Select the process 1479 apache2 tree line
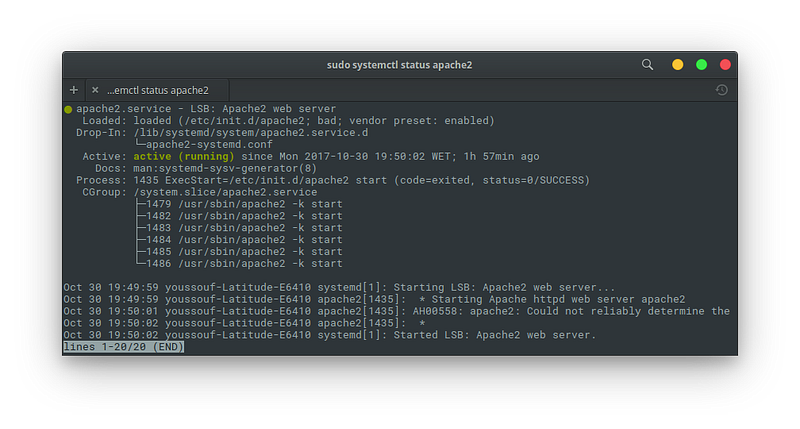This screenshot has width=800, height=429. 241,204
